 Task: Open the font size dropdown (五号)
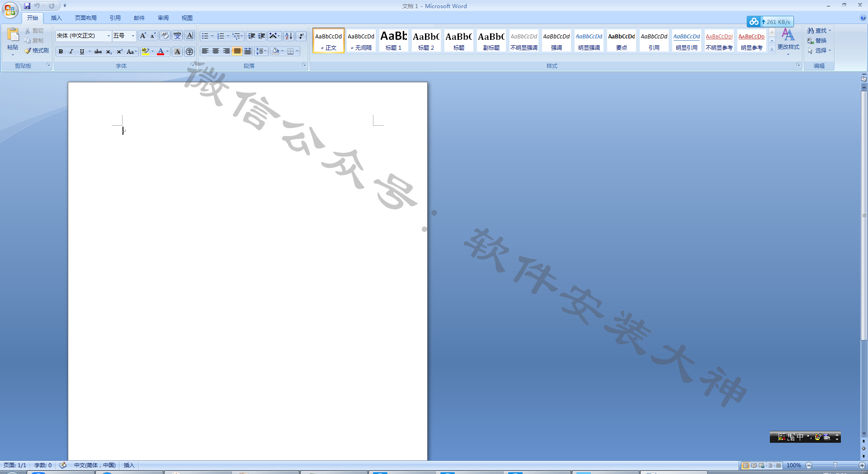pyautogui.click(x=133, y=36)
